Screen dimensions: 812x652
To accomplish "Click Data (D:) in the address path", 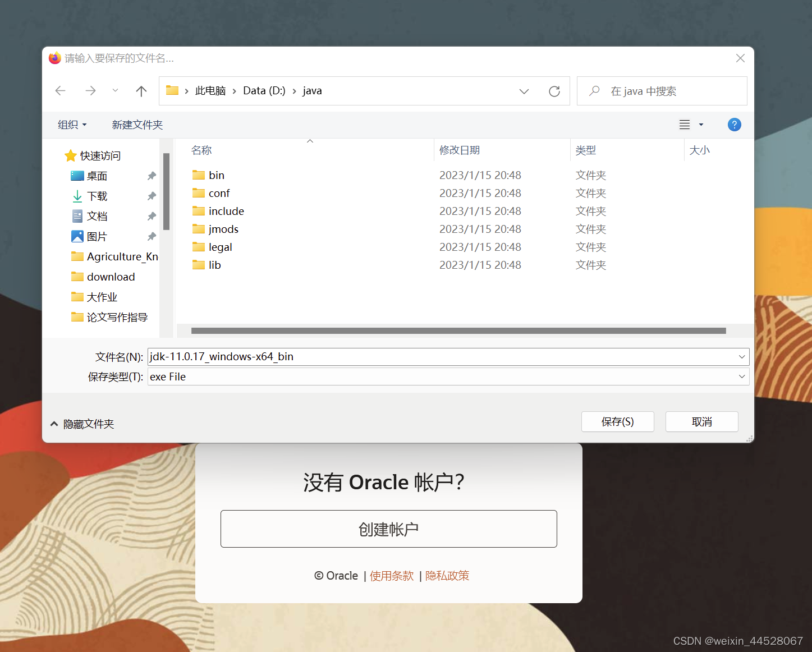I will [264, 91].
